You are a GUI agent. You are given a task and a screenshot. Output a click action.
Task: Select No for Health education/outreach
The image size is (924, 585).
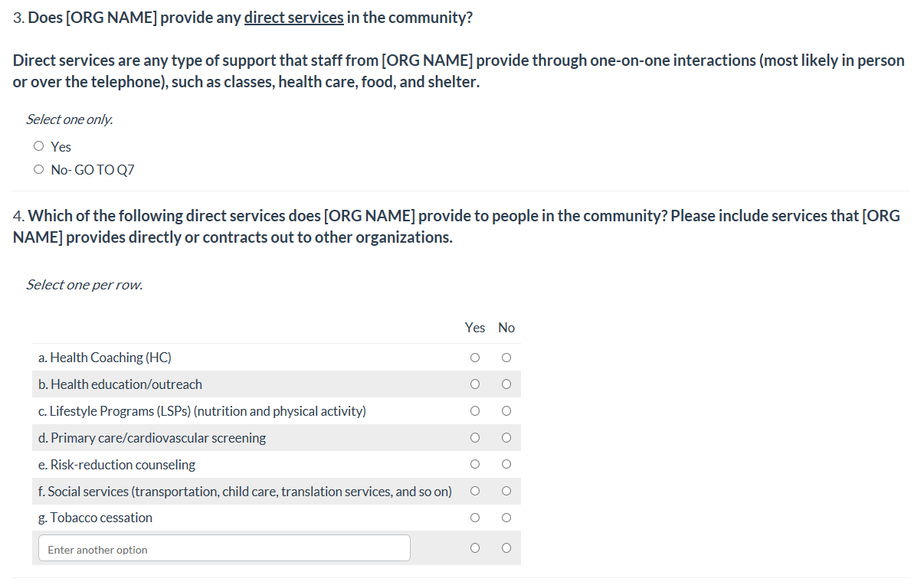[x=506, y=384]
